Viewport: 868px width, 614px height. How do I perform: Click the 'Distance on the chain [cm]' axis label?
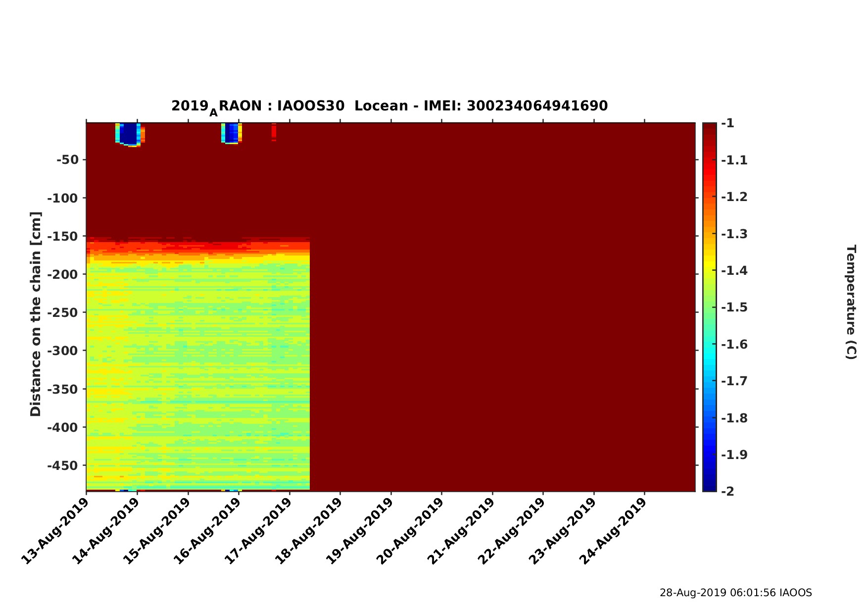[x=36, y=314]
